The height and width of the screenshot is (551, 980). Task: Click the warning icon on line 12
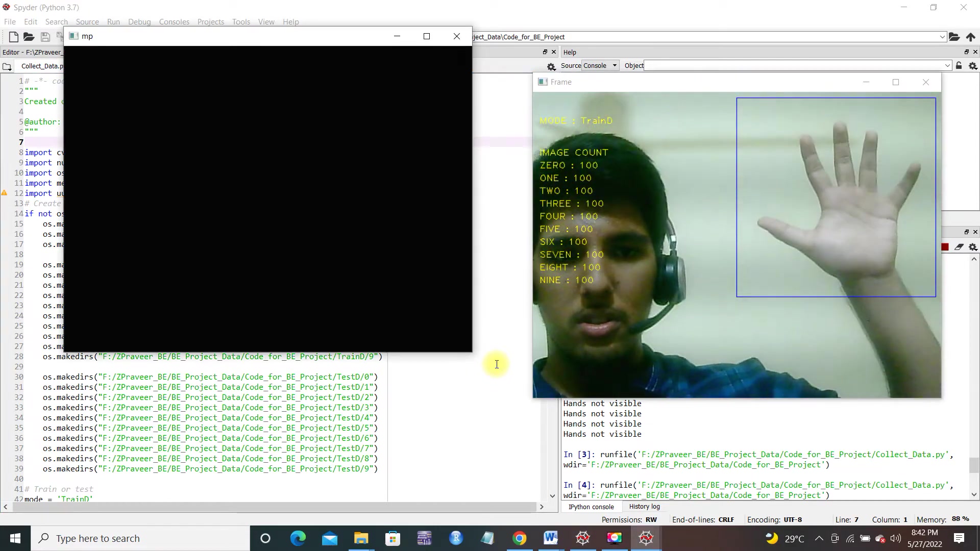[4, 193]
